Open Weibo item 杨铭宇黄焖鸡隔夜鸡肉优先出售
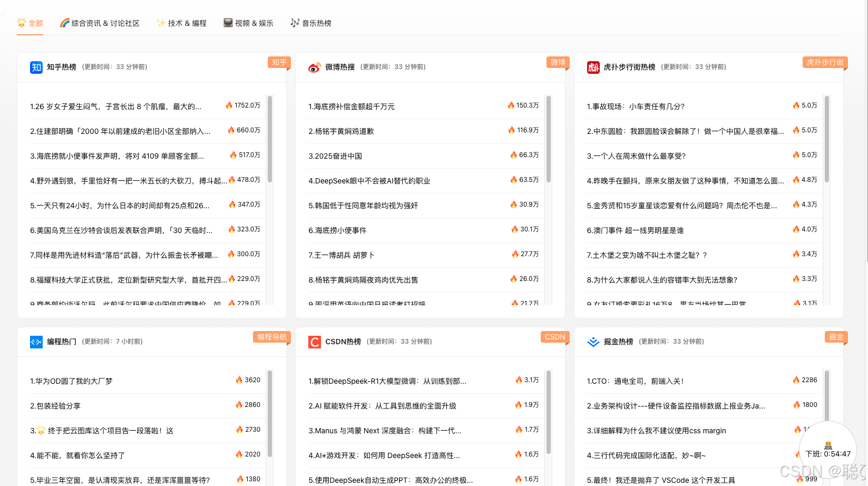Viewport: 868px width, 486px height. tap(363, 280)
